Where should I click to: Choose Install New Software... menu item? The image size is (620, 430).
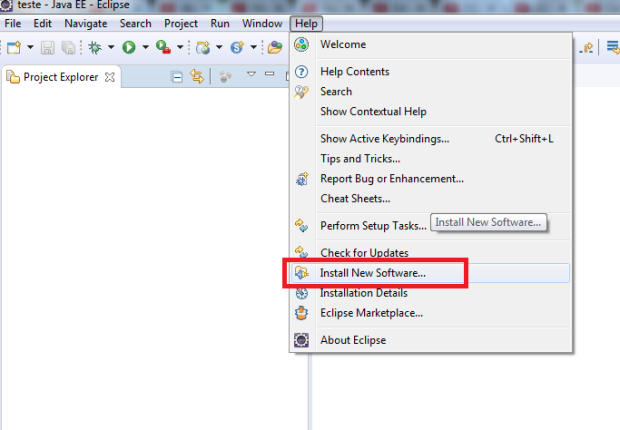click(431, 273)
